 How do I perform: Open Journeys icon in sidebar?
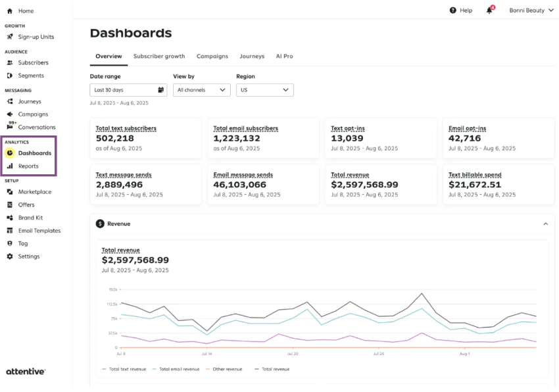point(10,101)
